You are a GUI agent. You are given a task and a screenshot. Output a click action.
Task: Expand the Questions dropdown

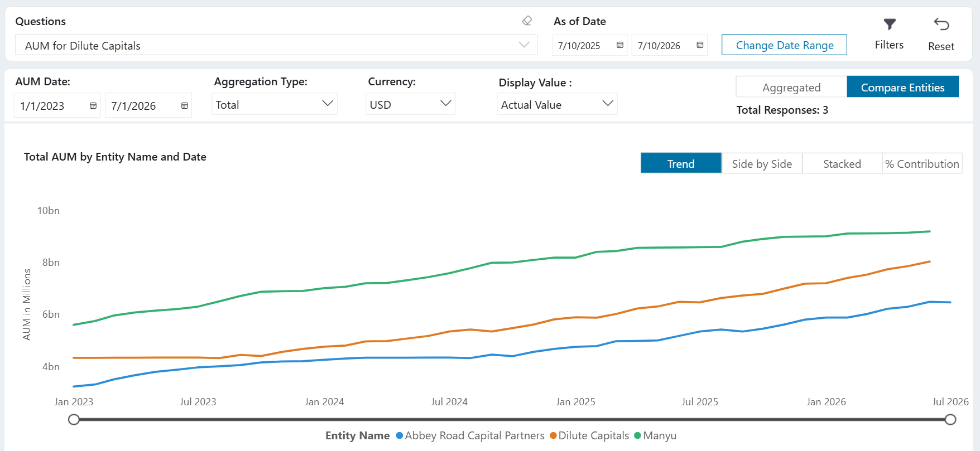coord(276,45)
